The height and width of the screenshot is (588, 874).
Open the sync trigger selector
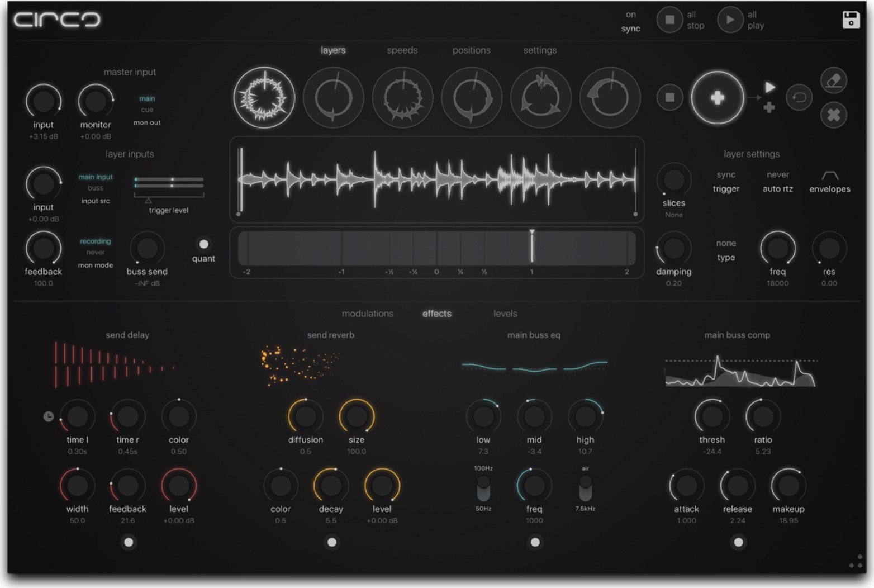click(726, 182)
